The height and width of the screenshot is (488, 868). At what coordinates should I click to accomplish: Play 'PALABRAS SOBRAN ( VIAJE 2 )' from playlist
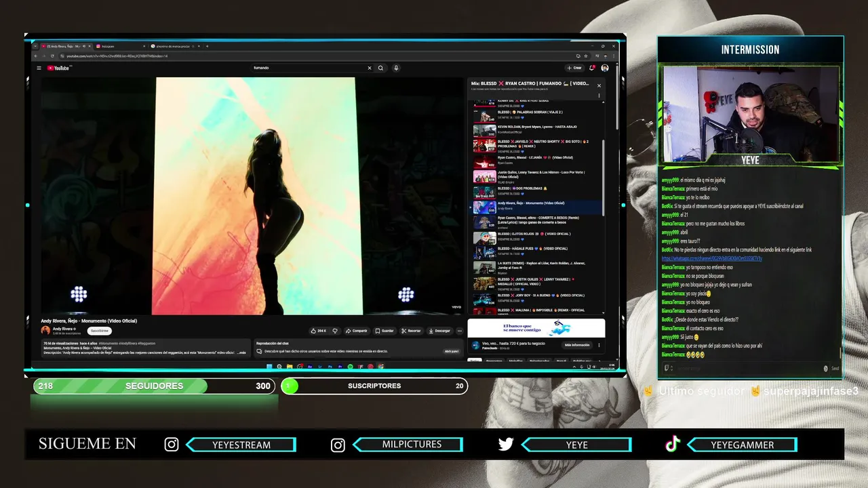[x=536, y=115]
